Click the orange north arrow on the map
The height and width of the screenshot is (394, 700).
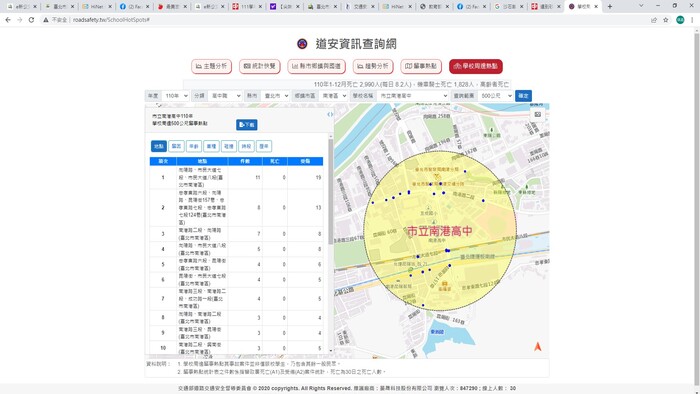tap(538, 346)
